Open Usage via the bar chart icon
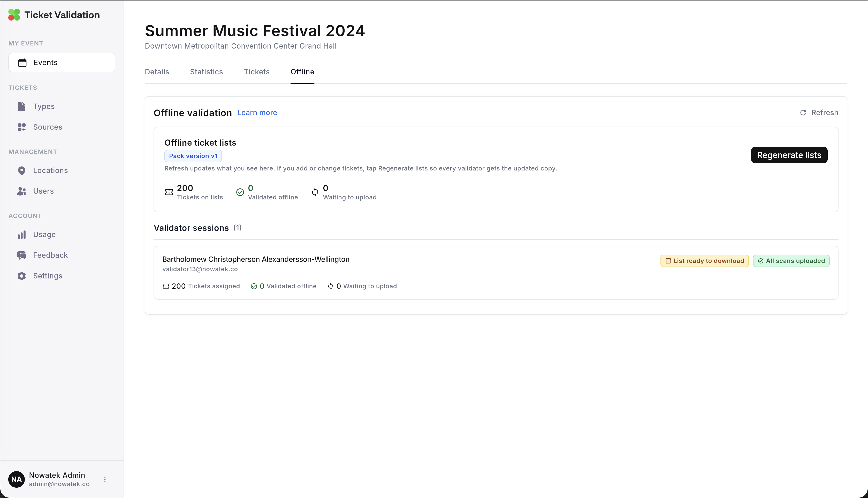The width and height of the screenshot is (868, 498). coord(21,234)
